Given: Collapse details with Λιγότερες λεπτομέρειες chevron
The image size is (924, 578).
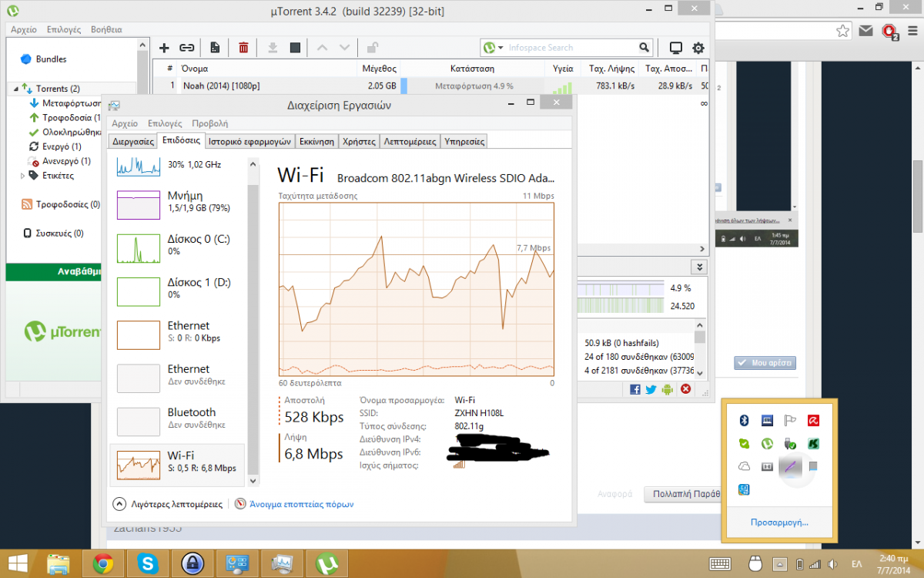Looking at the screenshot, I should (x=119, y=504).
